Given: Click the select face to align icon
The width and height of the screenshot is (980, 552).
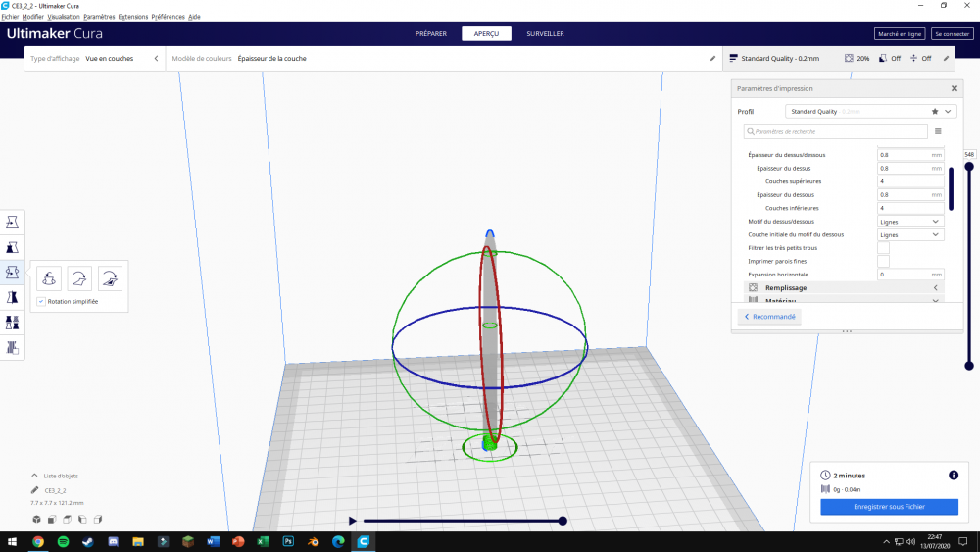Looking at the screenshot, I should click(110, 278).
